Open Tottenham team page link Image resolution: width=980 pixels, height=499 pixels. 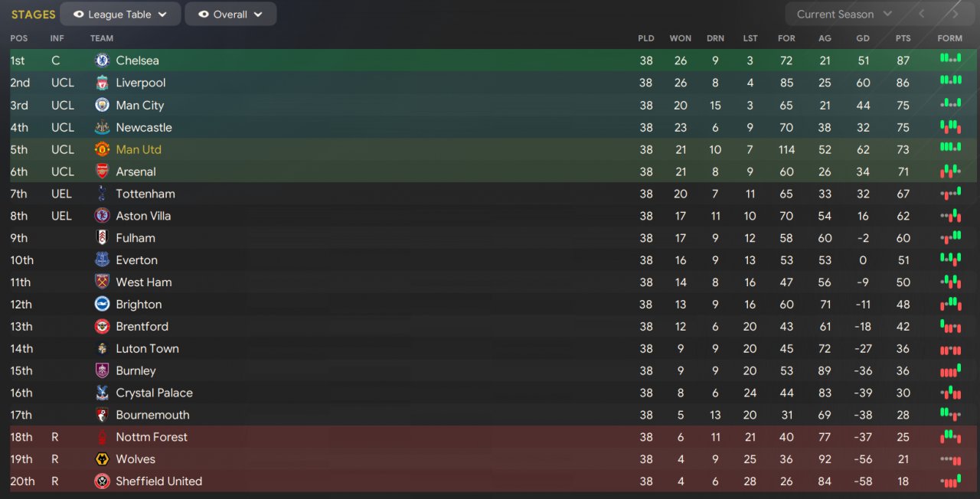coord(145,194)
